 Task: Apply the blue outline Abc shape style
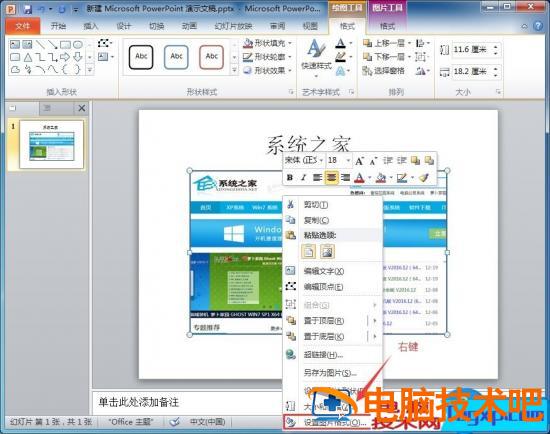176,56
